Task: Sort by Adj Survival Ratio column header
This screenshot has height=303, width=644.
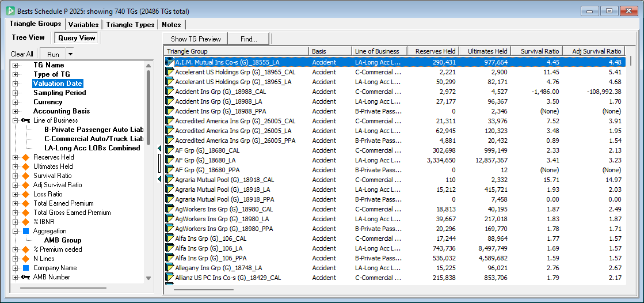Action: tap(593, 51)
